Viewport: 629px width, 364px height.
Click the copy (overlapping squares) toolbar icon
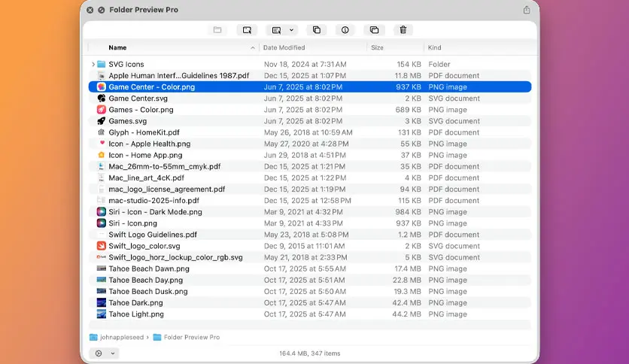[317, 29]
